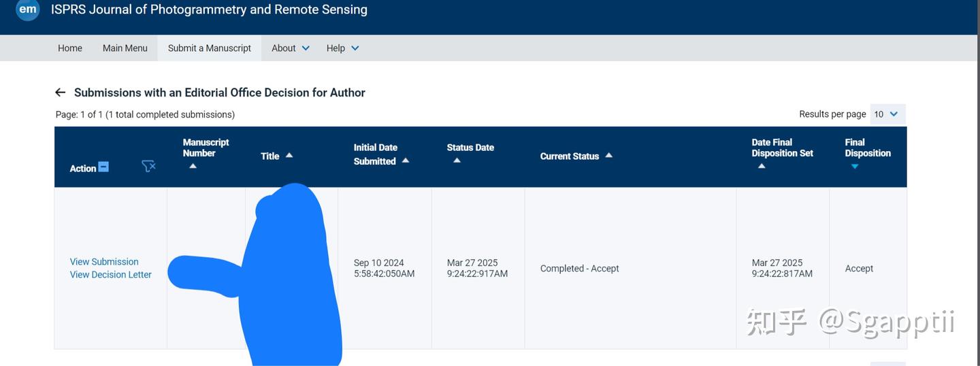Screen dimensions: 980x366
Task: Select the Sep 10 2024 submitted date cell
Action: tap(385, 268)
